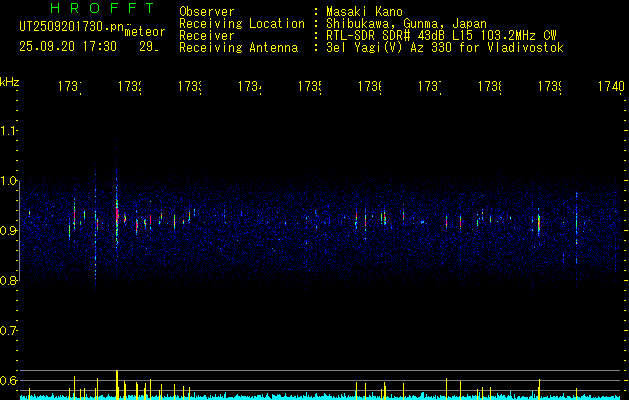
Task: Click the 1739 time axis label
Action: coord(550,87)
